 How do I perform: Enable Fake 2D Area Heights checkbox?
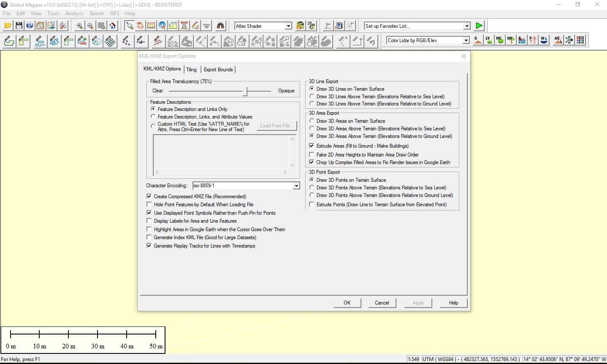coord(364,155)
